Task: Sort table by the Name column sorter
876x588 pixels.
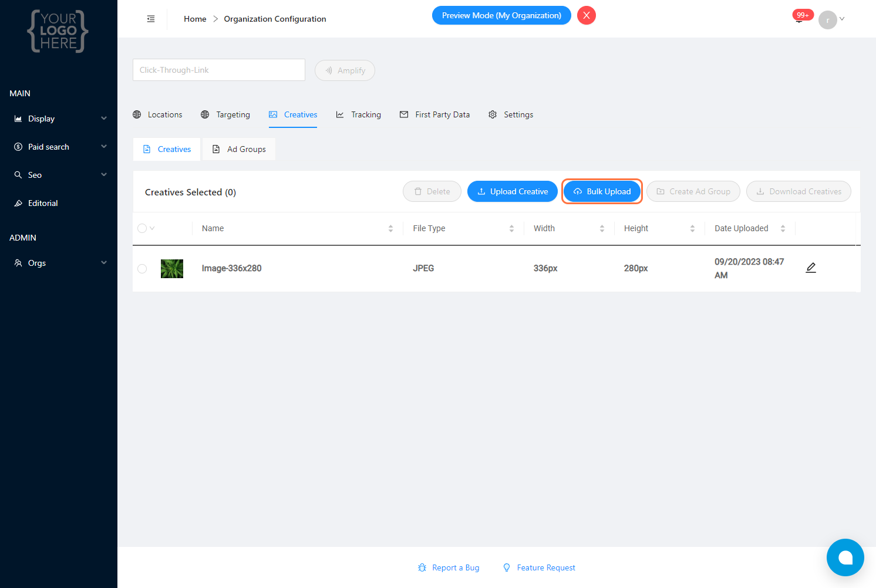Action: 390,228
